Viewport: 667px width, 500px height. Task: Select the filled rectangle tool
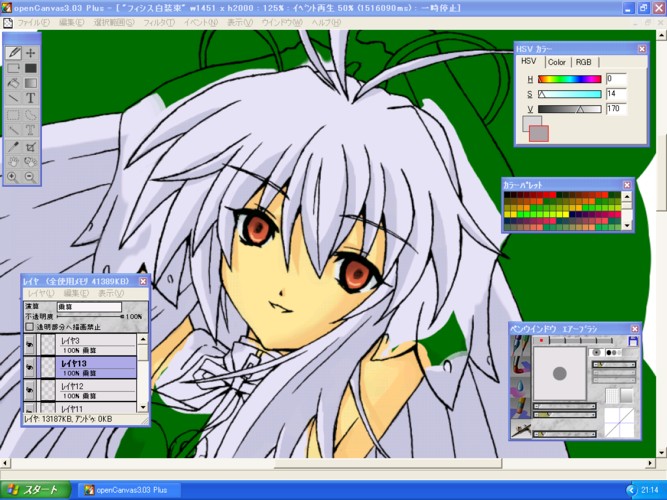tap(30, 68)
